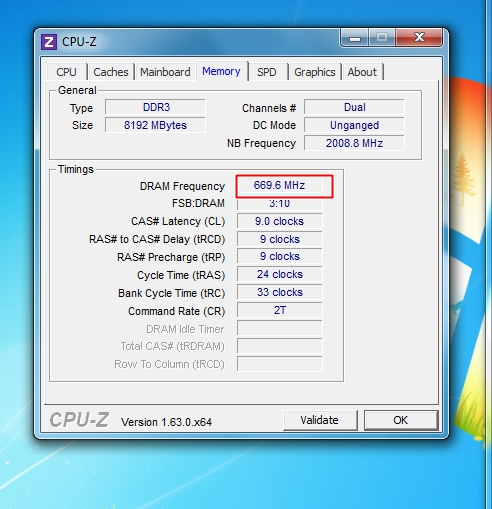Go to the Mainboard tab

165,72
